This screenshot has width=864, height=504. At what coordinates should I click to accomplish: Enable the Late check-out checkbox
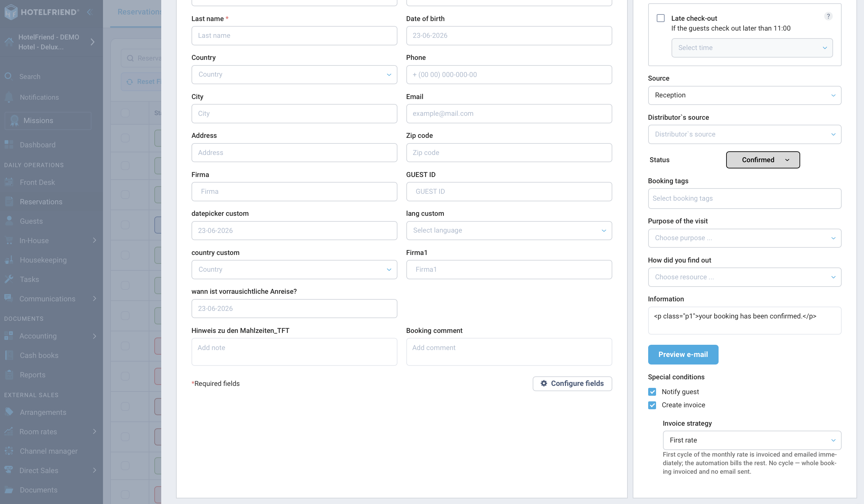pos(660,18)
